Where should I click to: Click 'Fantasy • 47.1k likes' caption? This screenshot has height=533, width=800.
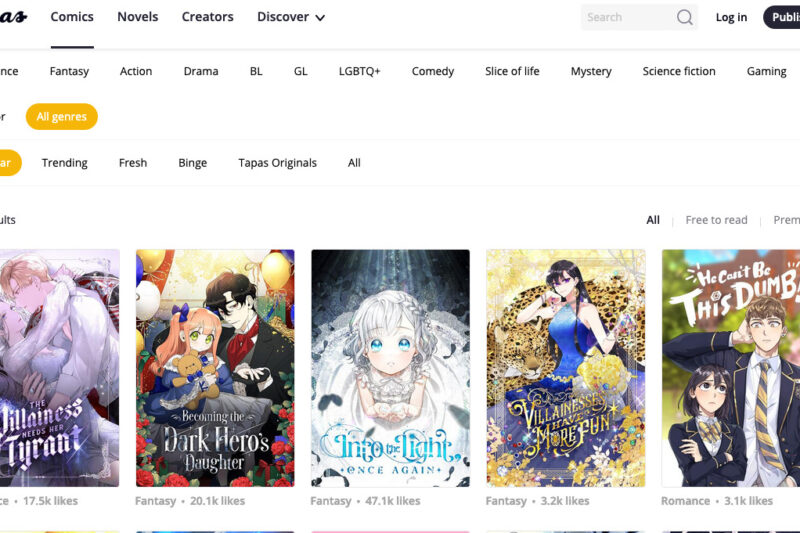click(365, 501)
